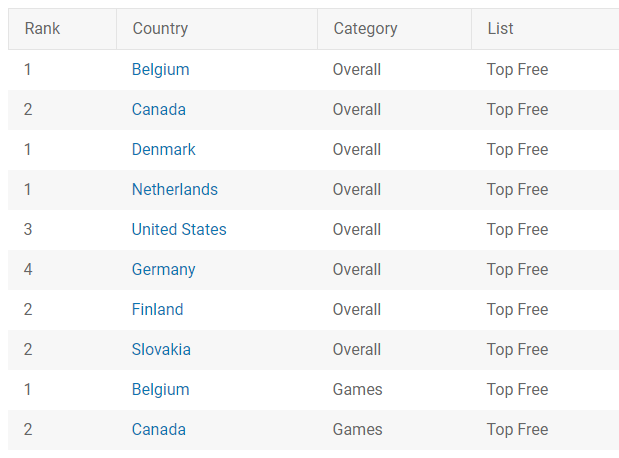
Task: Open Belgium link in Games row
Action: [160, 390]
